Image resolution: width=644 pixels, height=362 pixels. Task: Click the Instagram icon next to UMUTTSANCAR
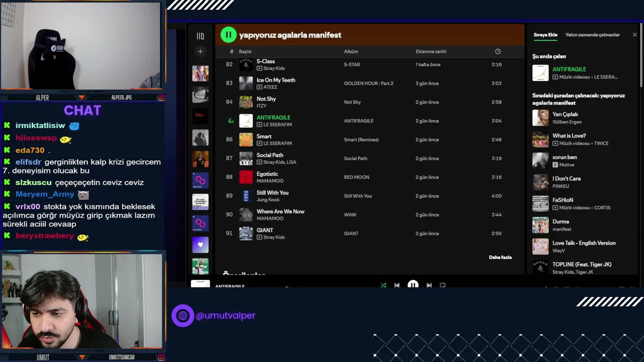(161, 357)
